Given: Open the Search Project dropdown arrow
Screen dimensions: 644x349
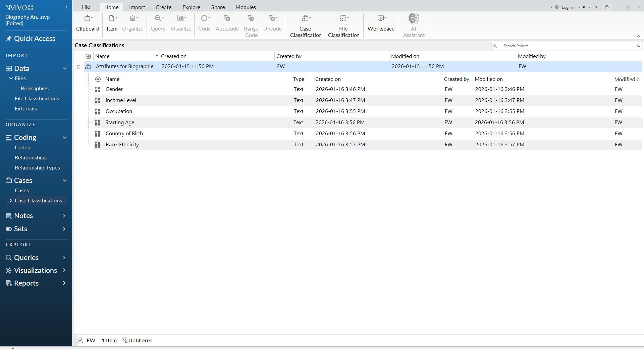Looking at the screenshot, I should point(638,46).
